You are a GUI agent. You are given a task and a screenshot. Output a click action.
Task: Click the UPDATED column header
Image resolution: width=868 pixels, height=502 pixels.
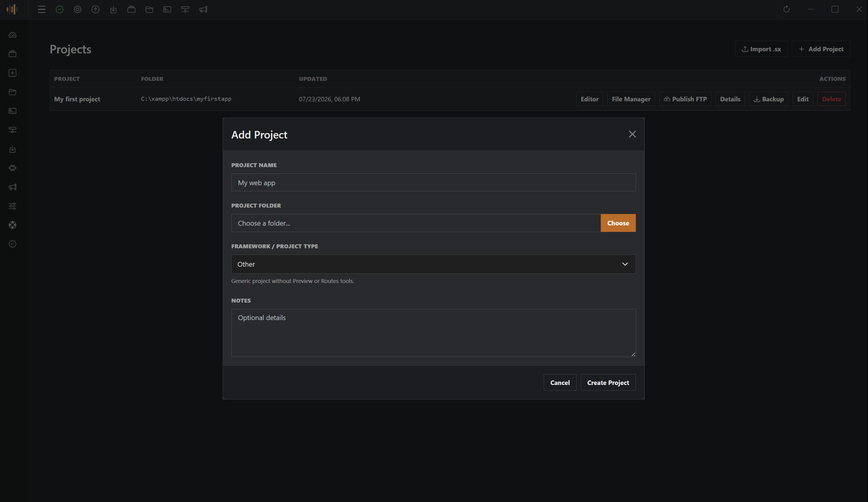313,79
